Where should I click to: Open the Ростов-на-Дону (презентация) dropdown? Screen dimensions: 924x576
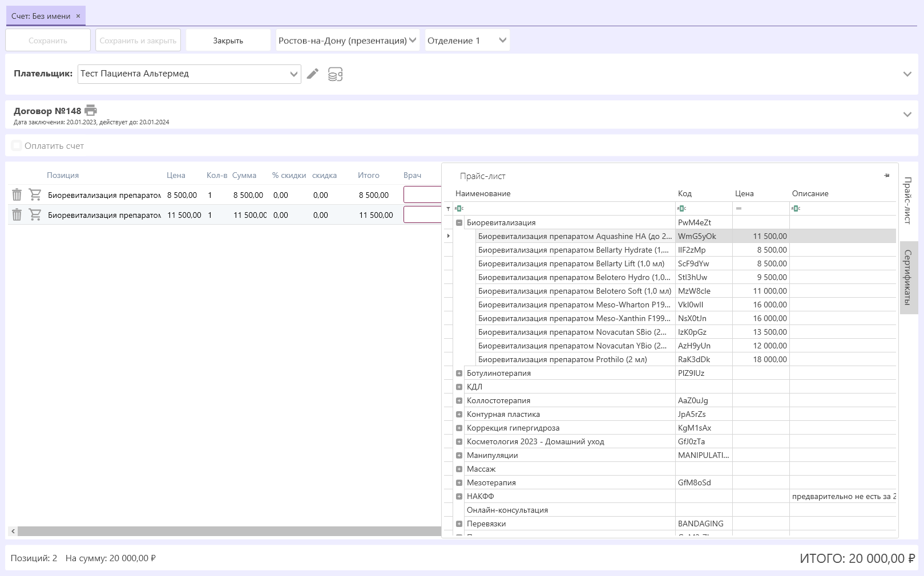click(348, 40)
